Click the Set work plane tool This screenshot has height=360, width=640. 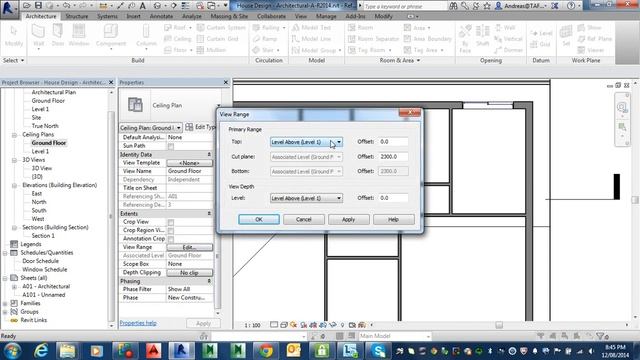[566, 36]
